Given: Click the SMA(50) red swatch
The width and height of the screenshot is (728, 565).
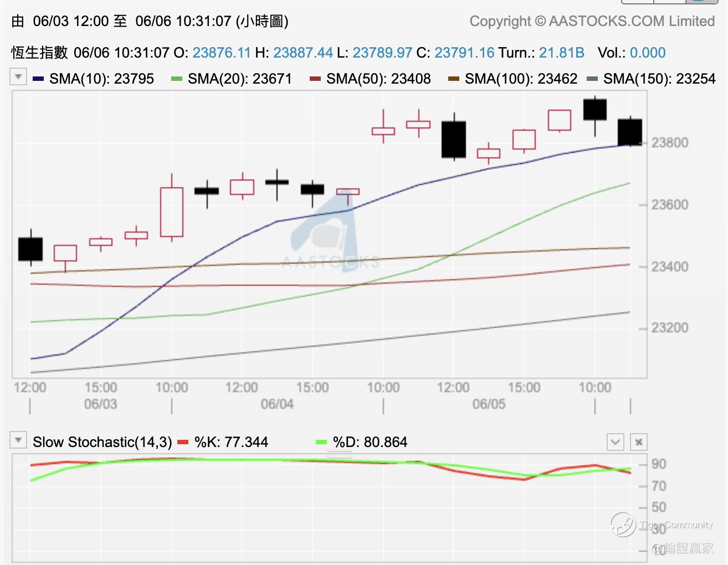Looking at the screenshot, I should 315,79.
